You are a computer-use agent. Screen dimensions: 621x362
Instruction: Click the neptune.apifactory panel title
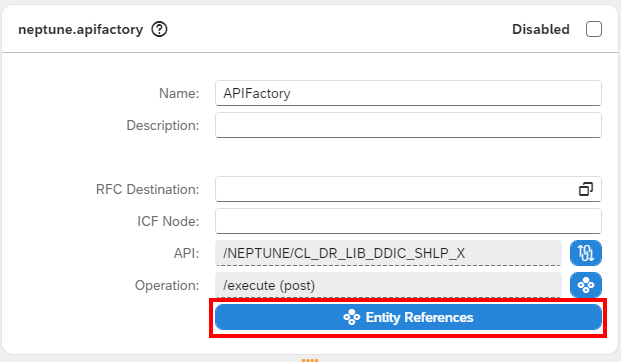point(81,30)
